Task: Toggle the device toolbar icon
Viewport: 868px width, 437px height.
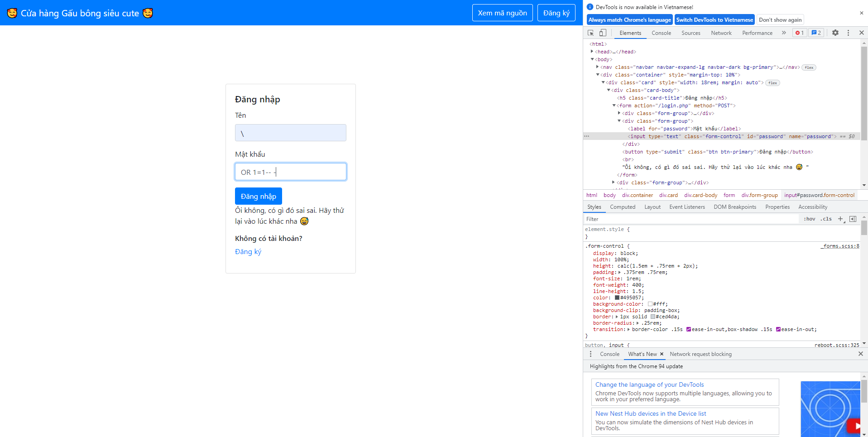Action: click(x=603, y=33)
